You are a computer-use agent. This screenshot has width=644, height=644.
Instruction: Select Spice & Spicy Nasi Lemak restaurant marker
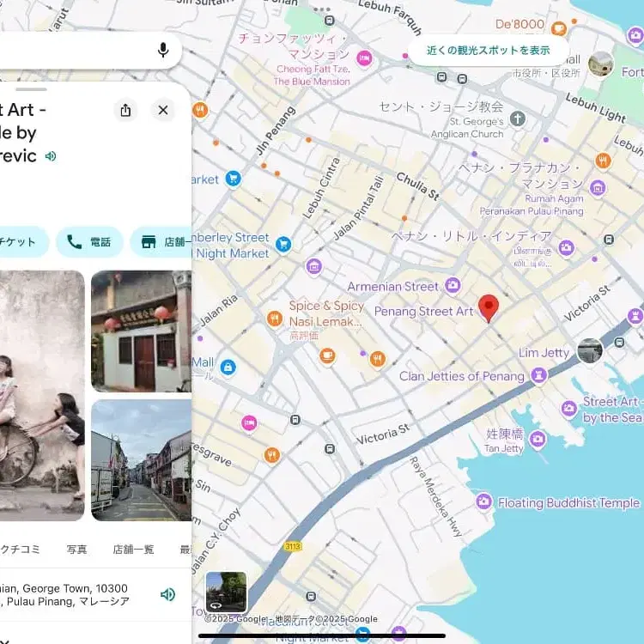click(x=275, y=319)
